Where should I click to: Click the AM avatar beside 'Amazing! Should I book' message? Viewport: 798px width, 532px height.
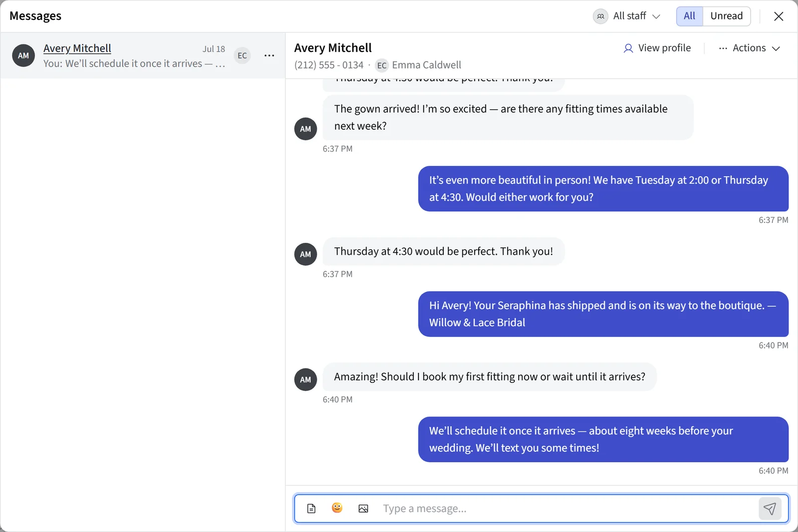coord(306,379)
